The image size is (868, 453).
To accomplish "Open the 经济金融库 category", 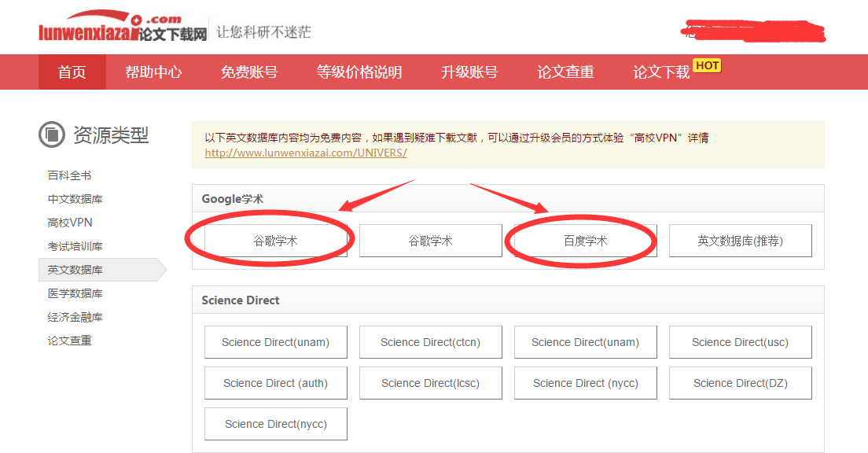I will [75, 317].
